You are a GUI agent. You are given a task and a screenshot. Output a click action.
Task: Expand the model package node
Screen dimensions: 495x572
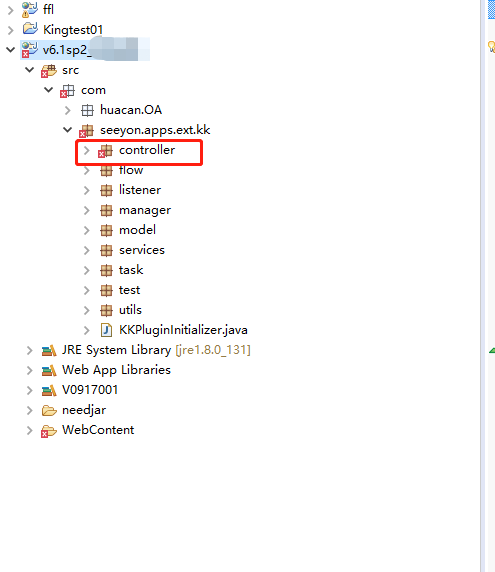pyautogui.click(x=87, y=231)
